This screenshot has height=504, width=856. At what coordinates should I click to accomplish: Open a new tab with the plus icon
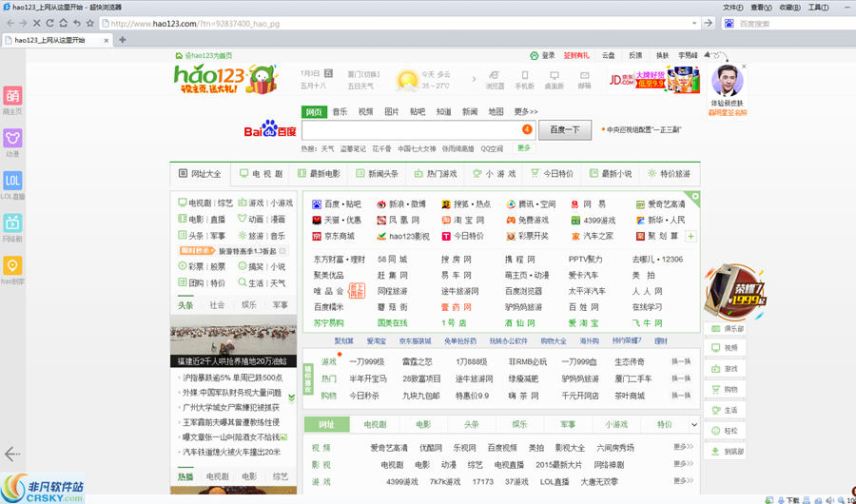123,40
